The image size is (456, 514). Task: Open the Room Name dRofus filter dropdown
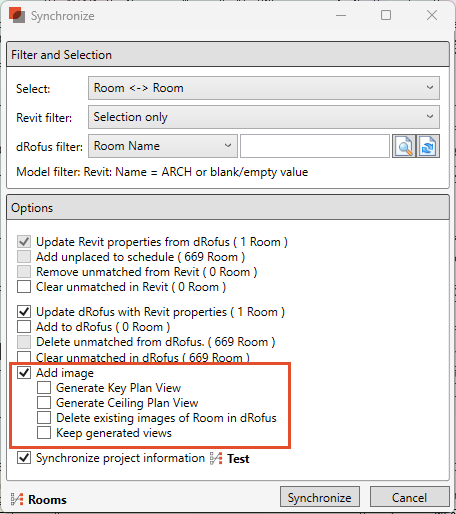(163, 146)
